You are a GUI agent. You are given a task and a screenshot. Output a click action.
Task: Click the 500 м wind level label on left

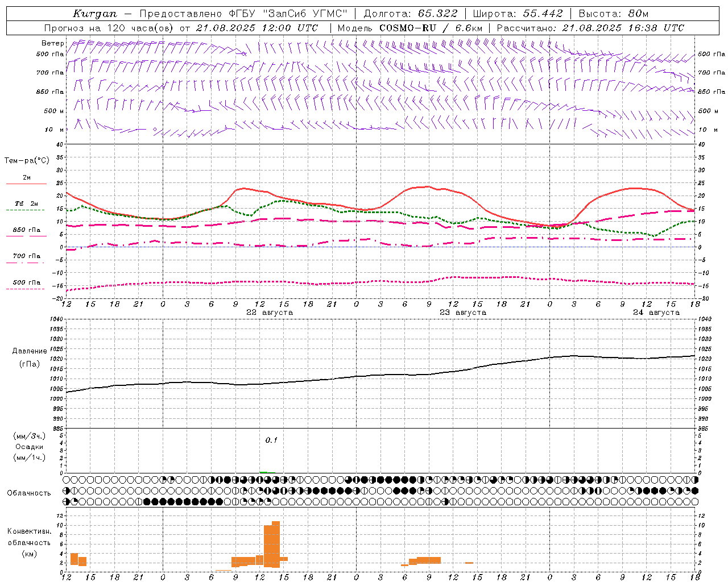(x=53, y=111)
